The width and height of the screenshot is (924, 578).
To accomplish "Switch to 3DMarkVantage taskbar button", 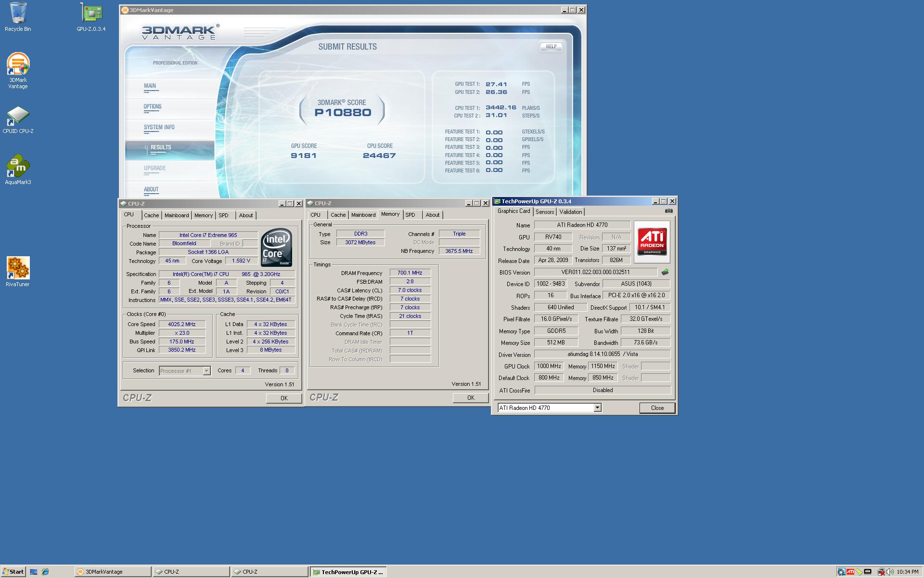I will (x=113, y=572).
